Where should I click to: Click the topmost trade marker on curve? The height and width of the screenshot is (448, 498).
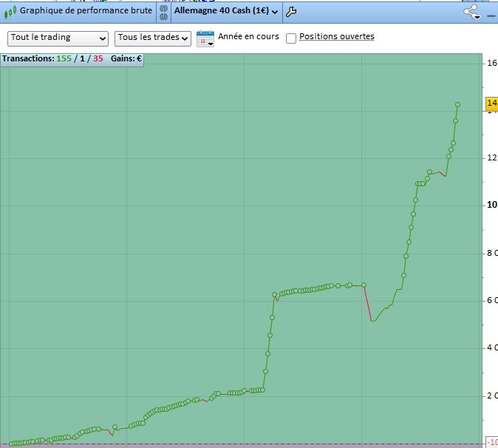[457, 104]
